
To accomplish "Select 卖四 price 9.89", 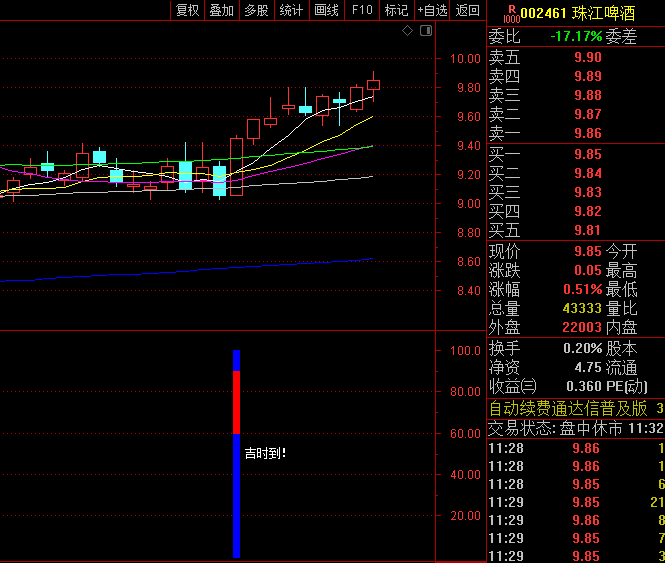I will [x=588, y=76].
